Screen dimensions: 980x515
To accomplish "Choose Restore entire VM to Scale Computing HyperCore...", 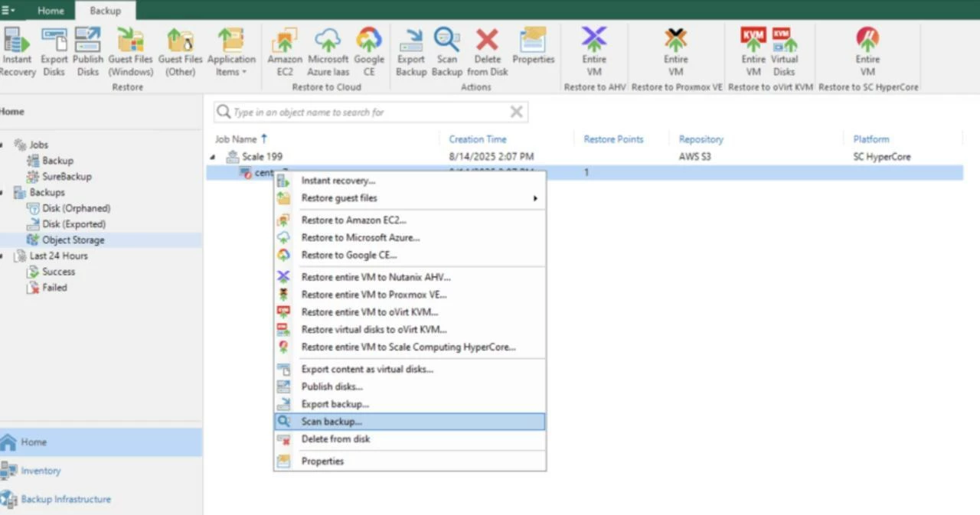I will [x=410, y=347].
